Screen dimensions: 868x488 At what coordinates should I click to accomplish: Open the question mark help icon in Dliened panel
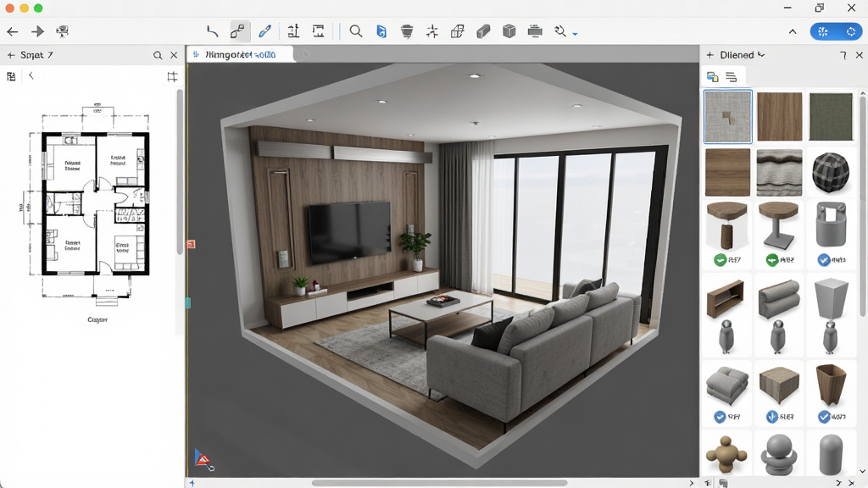pos(843,55)
